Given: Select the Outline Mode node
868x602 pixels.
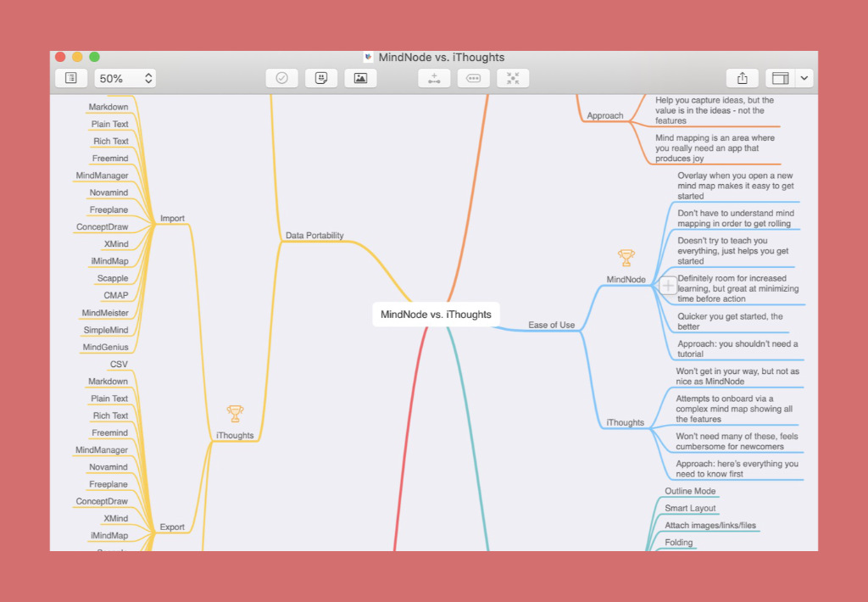Looking at the screenshot, I should [690, 491].
